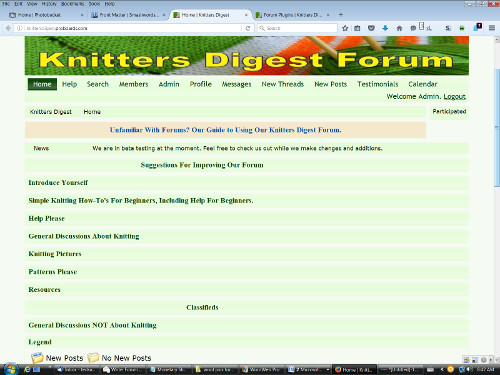Open the Patterns Please board

pyautogui.click(x=53, y=272)
